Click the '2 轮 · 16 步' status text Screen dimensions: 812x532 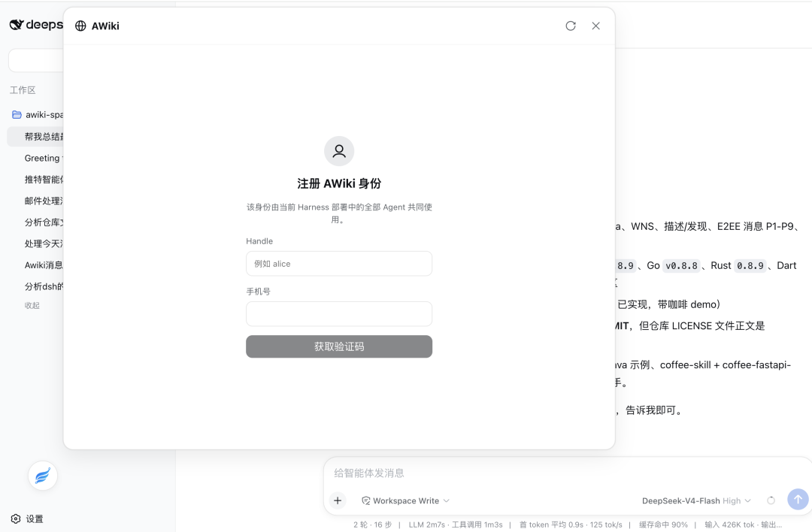click(x=372, y=524)
